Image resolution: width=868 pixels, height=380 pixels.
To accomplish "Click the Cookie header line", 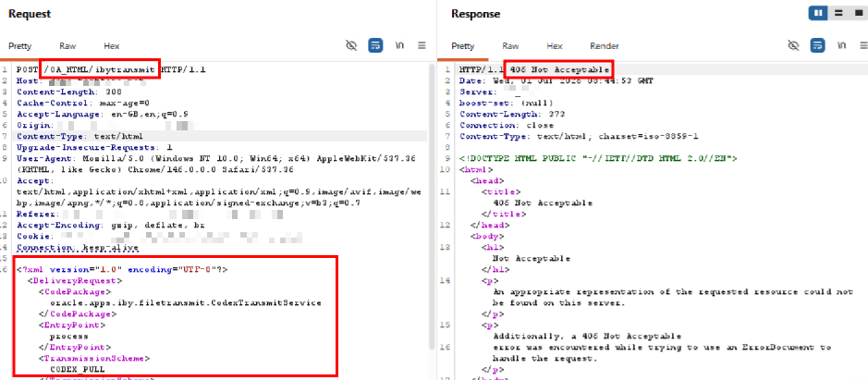I will point(159,236).
